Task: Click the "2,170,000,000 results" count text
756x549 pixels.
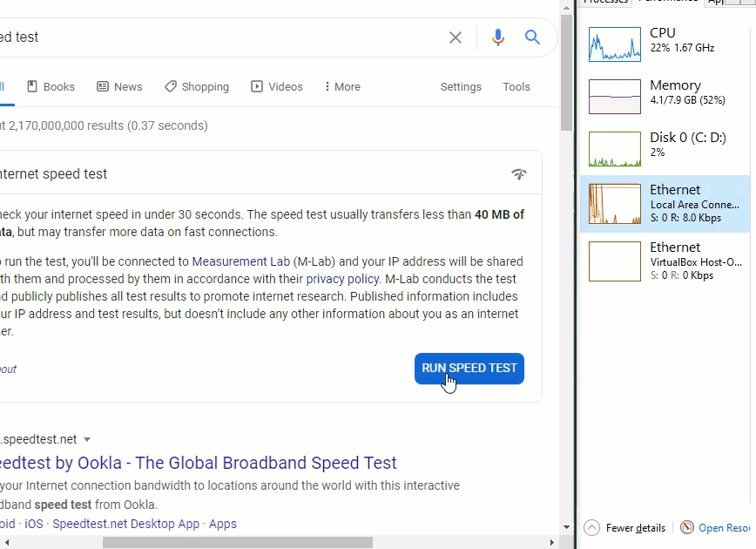Action: click(66, 125)
